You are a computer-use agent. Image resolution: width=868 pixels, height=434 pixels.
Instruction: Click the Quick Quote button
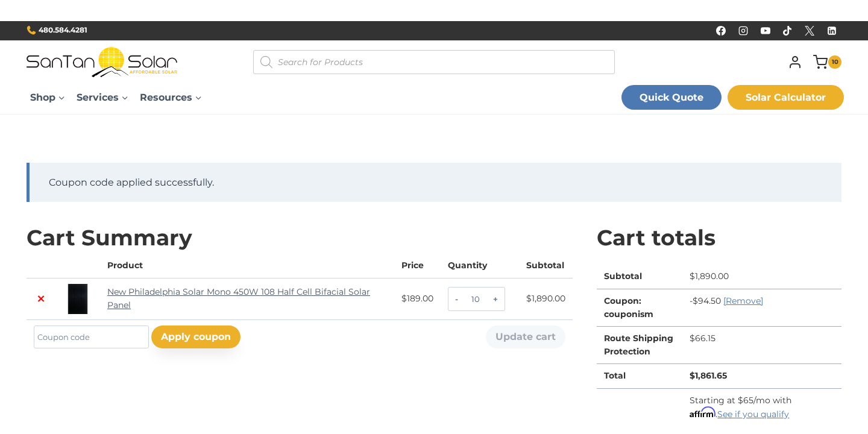671,98
